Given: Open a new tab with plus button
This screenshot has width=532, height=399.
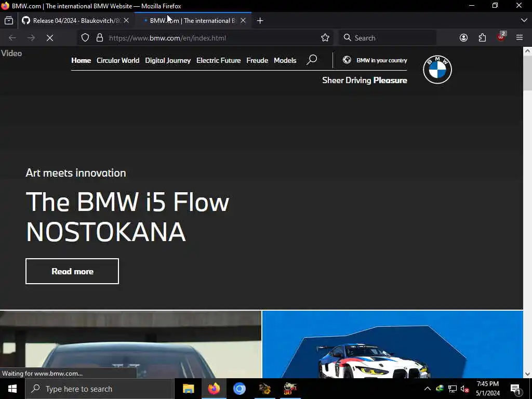Looking at the screenshot, I should (x=260, y=21).
